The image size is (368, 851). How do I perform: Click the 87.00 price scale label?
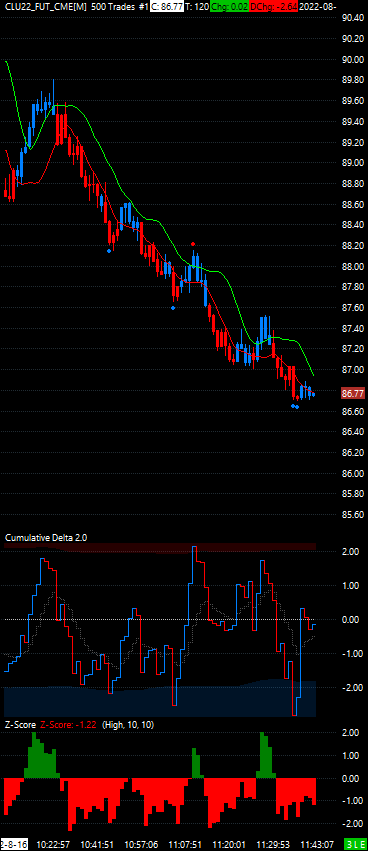353,370
